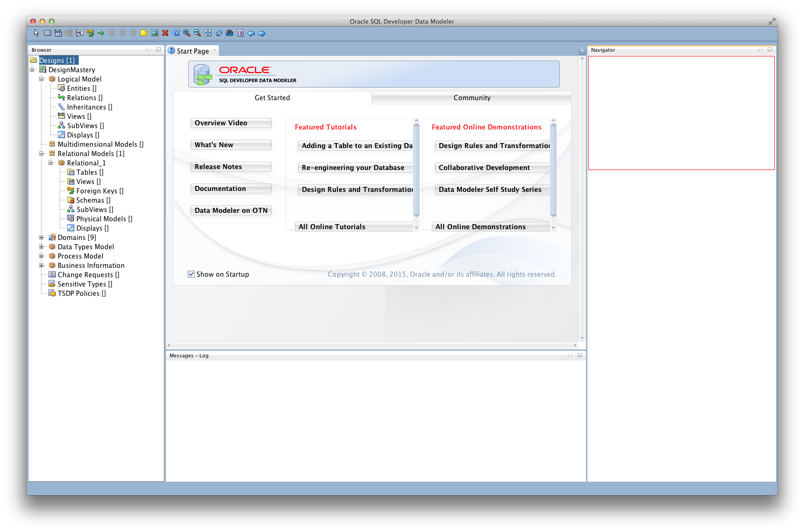The height and width of the screenshot is (532, 804).
Task: Click the New Table toolbar icon
Action: pyautogui.click(x=47, y=33)
